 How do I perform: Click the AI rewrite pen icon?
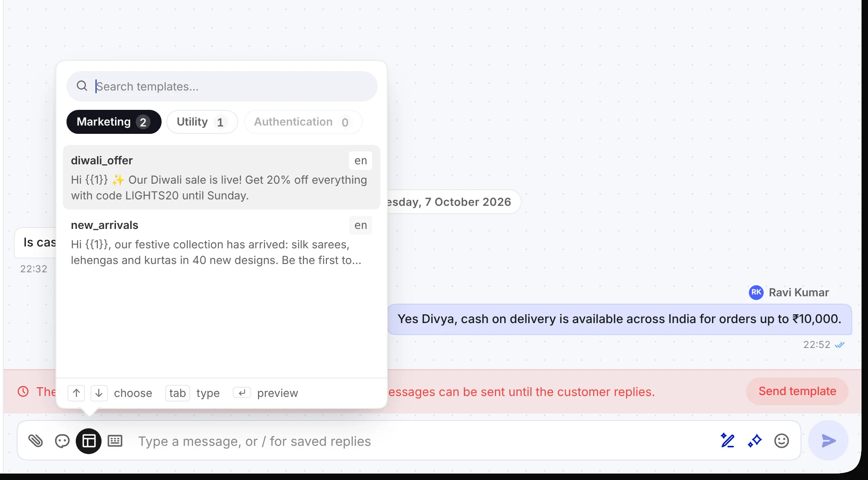click(x=728, y=441)
